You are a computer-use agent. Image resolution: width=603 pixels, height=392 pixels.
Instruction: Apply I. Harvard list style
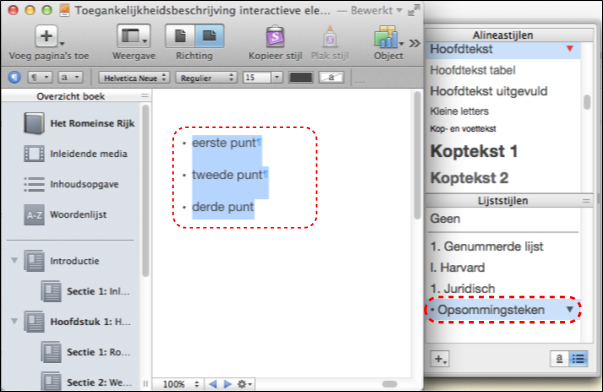[x=457, y=267]
